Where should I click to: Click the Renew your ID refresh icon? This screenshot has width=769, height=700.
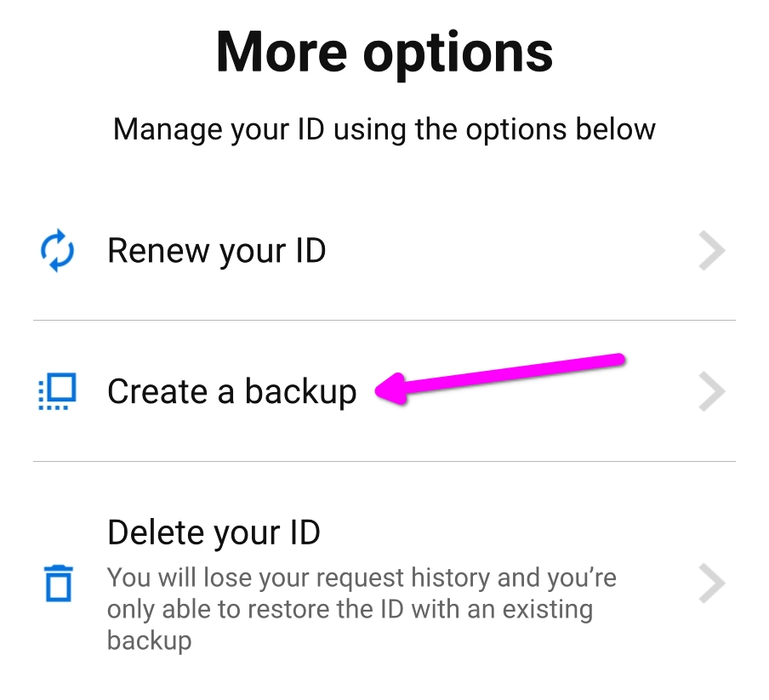click(58, 252)
